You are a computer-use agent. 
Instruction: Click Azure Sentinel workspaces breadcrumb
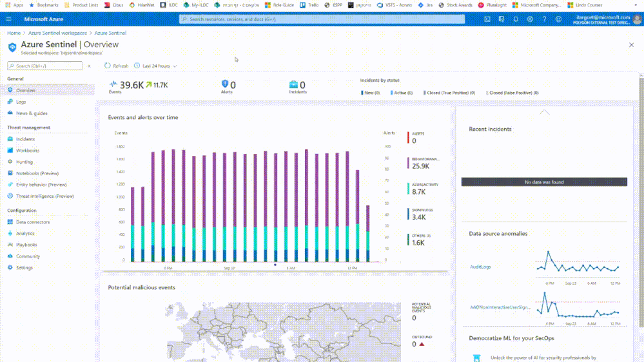(x=59, y=33)
